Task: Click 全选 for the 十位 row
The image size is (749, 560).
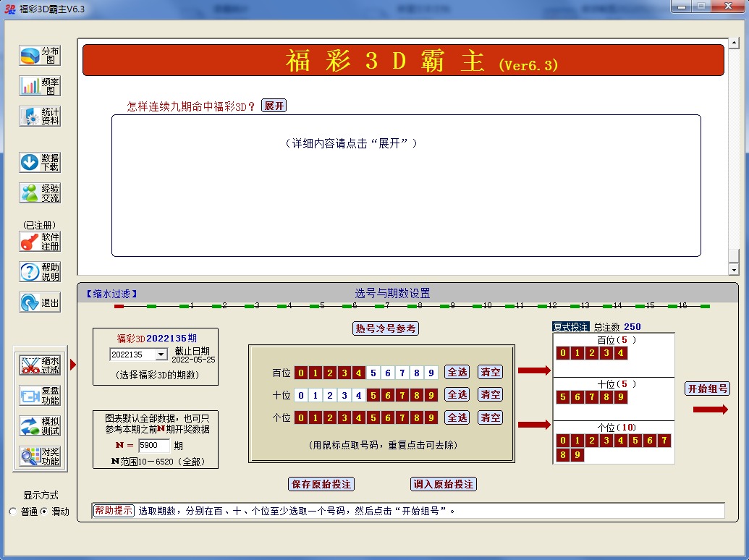Action: click(x=457, y=395)
